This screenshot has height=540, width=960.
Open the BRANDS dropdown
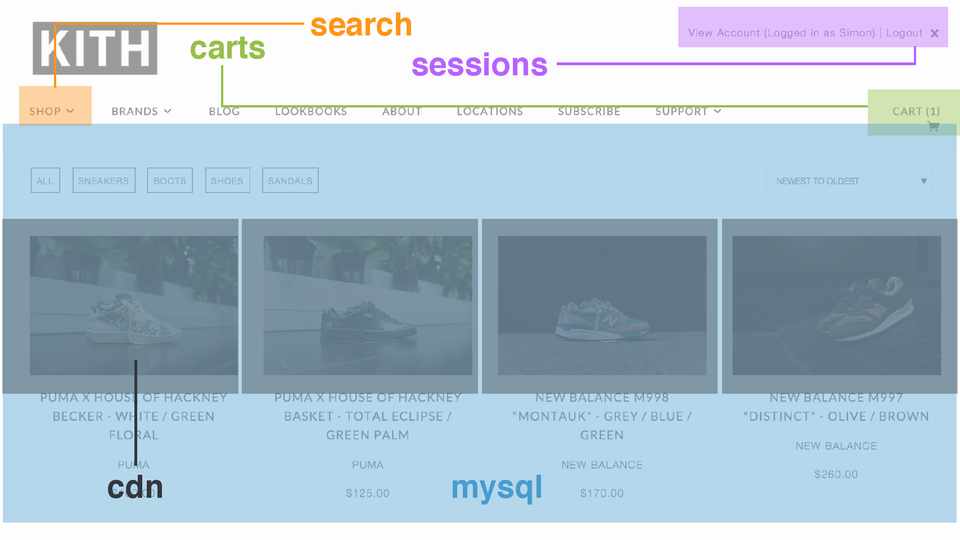(x=141, y=111)
